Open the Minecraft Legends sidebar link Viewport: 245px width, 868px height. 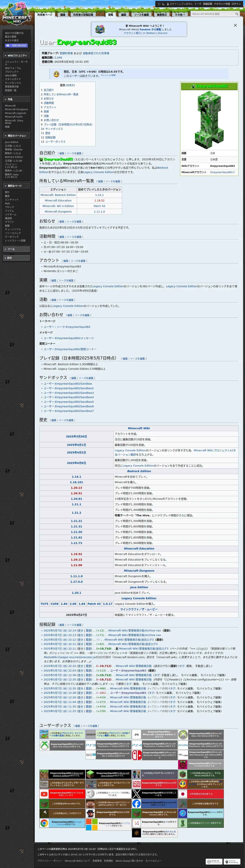(15, 113)
